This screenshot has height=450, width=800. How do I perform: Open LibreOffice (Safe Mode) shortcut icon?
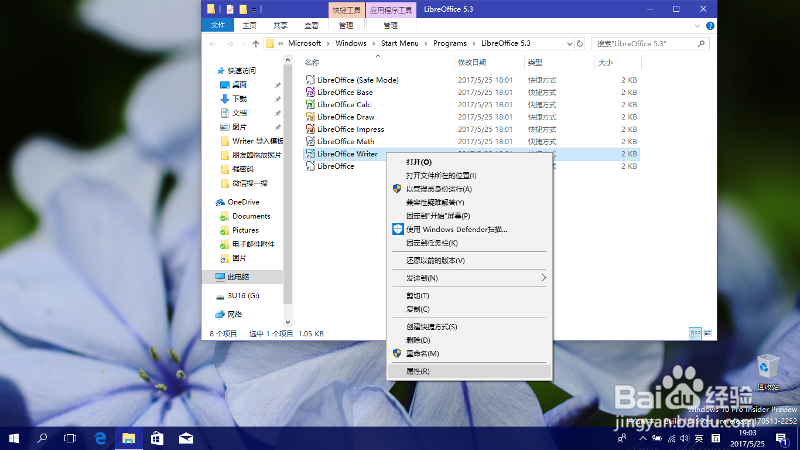pyautogui.click(x=310, y=80)
